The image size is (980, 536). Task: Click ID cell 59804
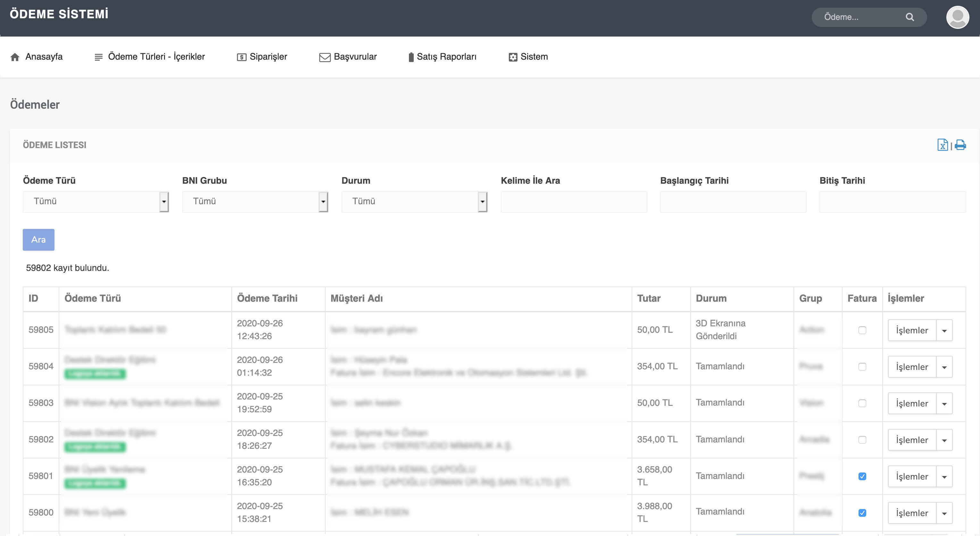pyautogui.click(x=41, y=366)
